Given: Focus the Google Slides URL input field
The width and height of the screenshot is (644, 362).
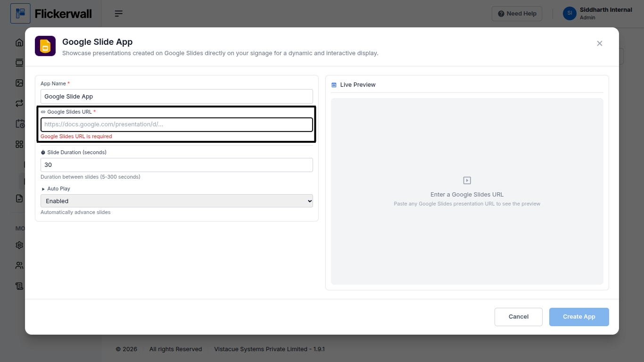Looking at the screenshot, I should pos(177,124).
